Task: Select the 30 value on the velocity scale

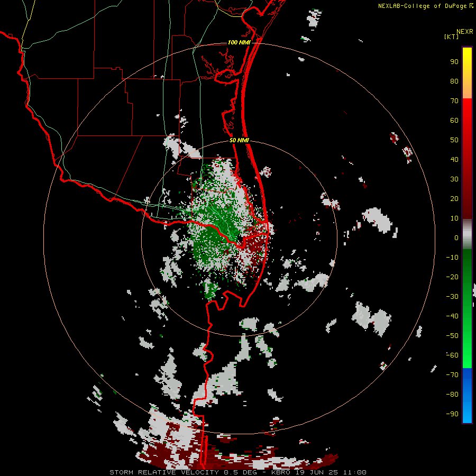Action: pyautogui.click(x=454, y=179)
